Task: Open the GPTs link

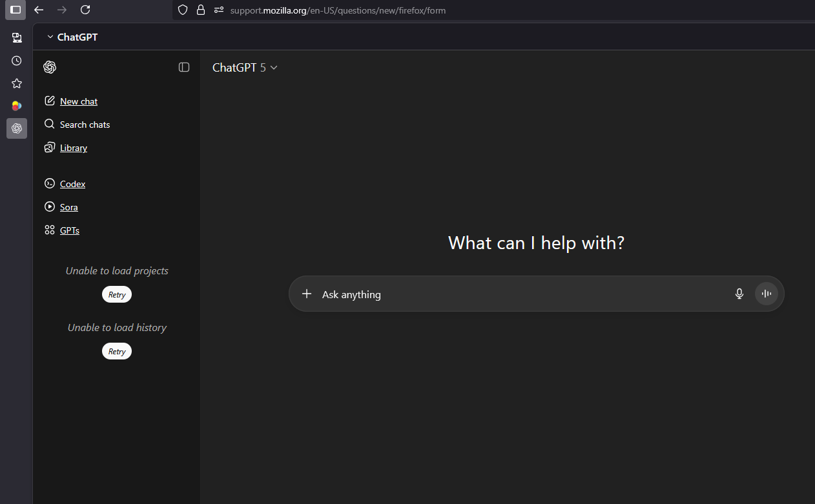Action: point(70,230)
